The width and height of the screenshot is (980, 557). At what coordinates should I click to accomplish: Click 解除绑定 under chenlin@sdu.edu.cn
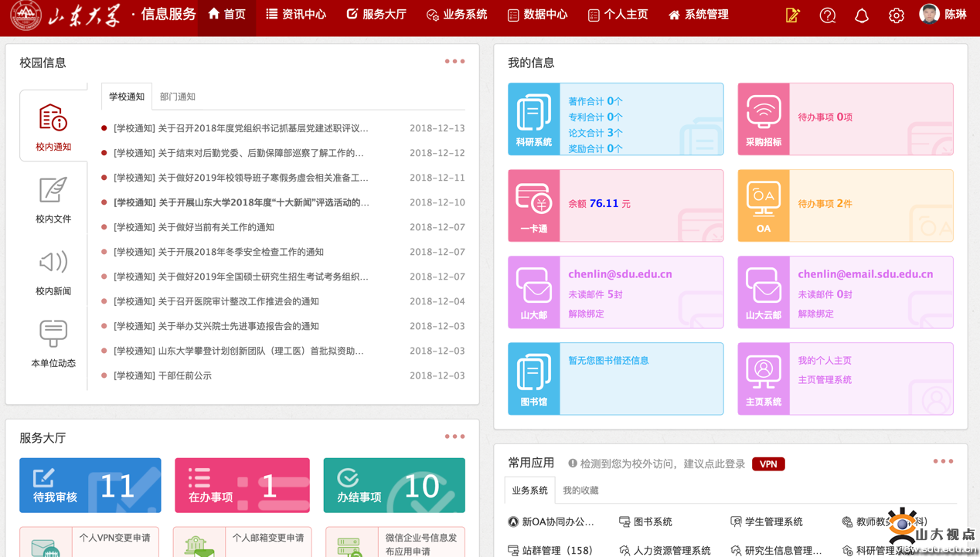[586, 314]
